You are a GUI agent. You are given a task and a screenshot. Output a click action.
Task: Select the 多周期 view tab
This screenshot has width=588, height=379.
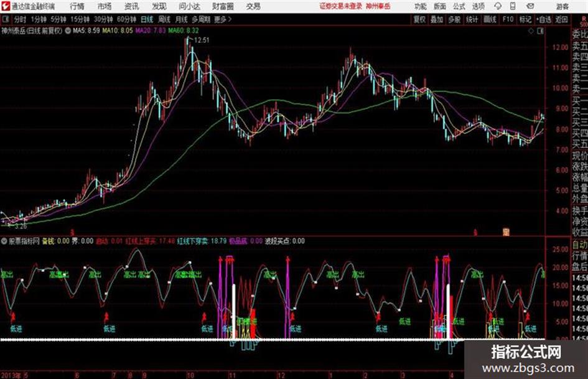tap(201, 19)
